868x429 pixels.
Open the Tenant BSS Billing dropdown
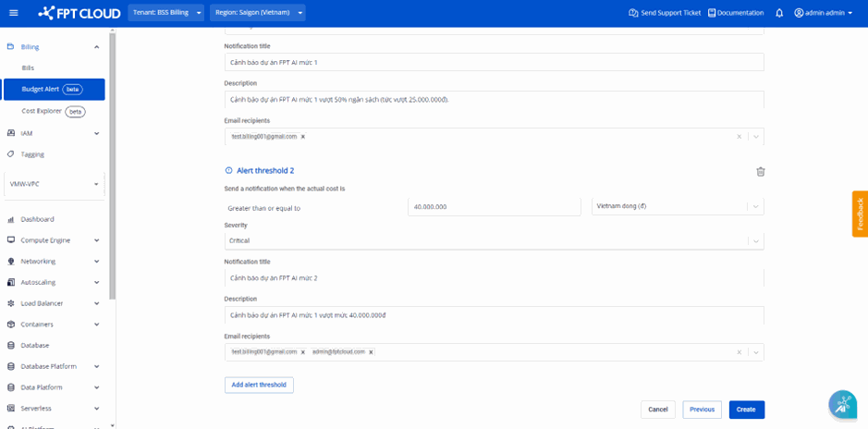pos(166,13)
